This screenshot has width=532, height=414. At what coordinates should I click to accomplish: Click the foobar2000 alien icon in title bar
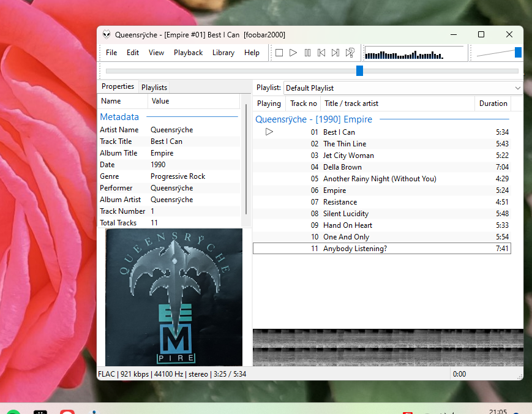pos(107,35)
